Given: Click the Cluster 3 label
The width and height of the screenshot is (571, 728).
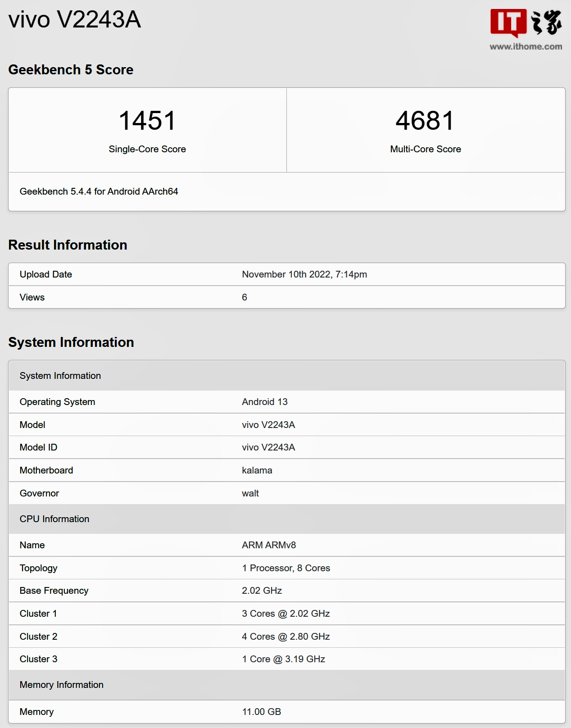Looking at the screenshot, I should point(38,659).
